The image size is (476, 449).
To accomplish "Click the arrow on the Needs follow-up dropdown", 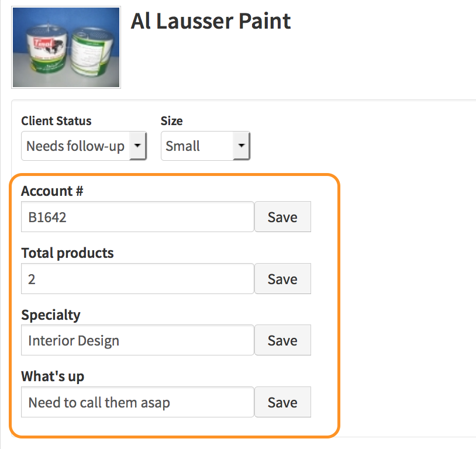I will (137, 146).
